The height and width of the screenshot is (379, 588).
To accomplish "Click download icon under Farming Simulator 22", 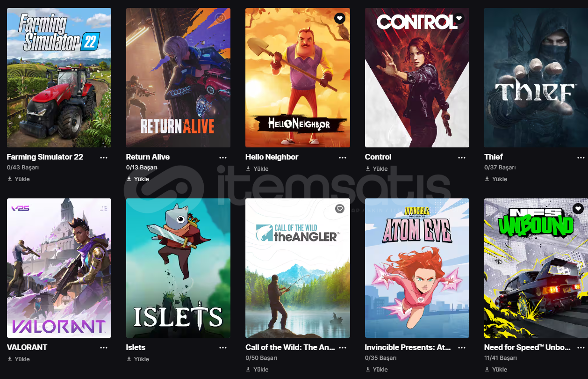I will (x=10, y=179).
